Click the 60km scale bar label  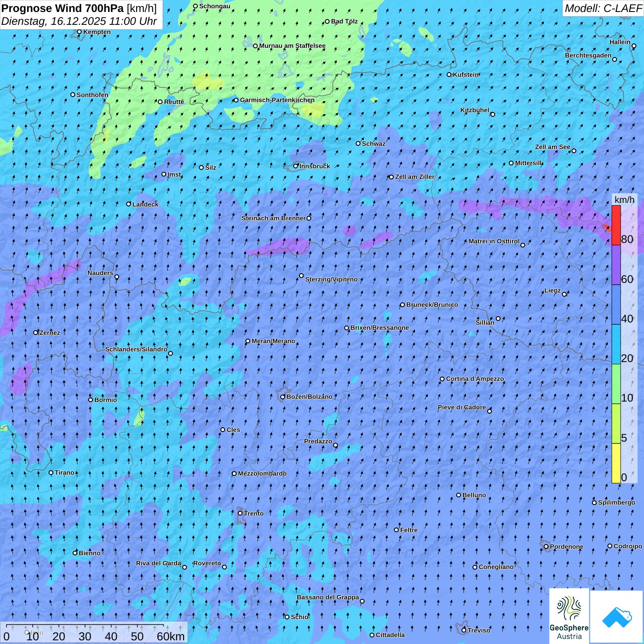coord(171,636)
